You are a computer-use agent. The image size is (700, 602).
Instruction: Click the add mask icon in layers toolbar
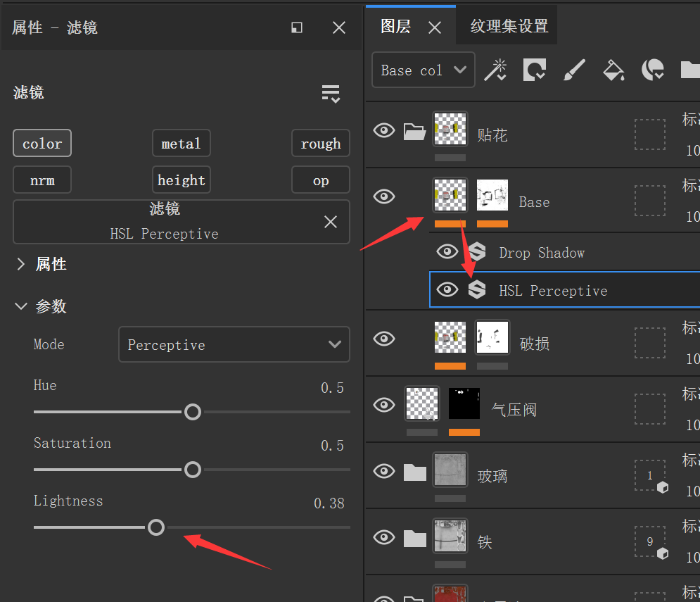[x=535, y=70]
